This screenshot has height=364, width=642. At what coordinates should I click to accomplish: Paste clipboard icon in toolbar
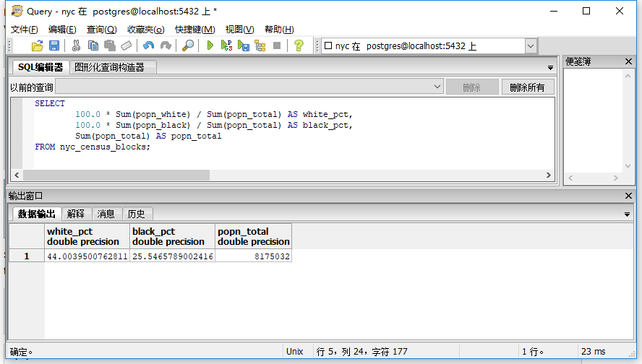[x=110, y=45]
